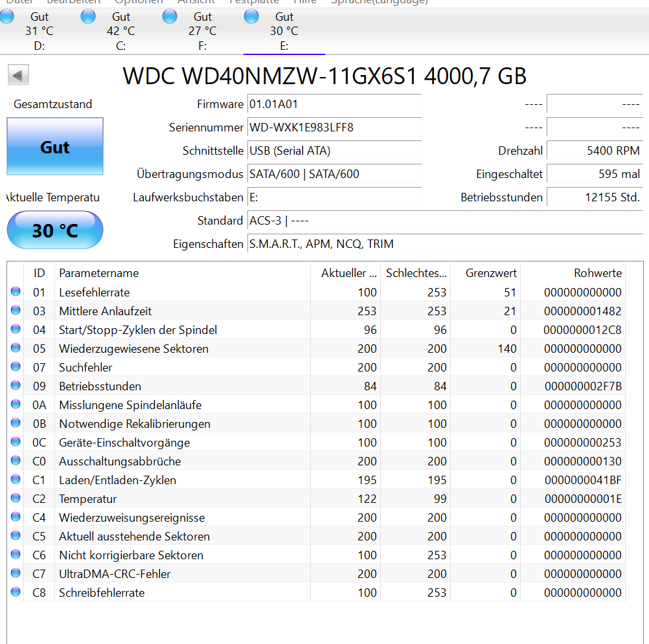Click raw value 000000002F7B
Viewport: 649px width, 644px height.
click(583, 386)
